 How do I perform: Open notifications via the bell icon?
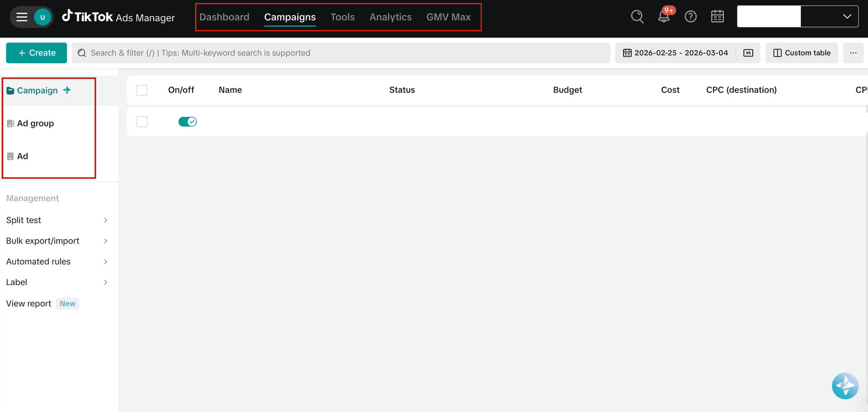(x=664, y=16)
